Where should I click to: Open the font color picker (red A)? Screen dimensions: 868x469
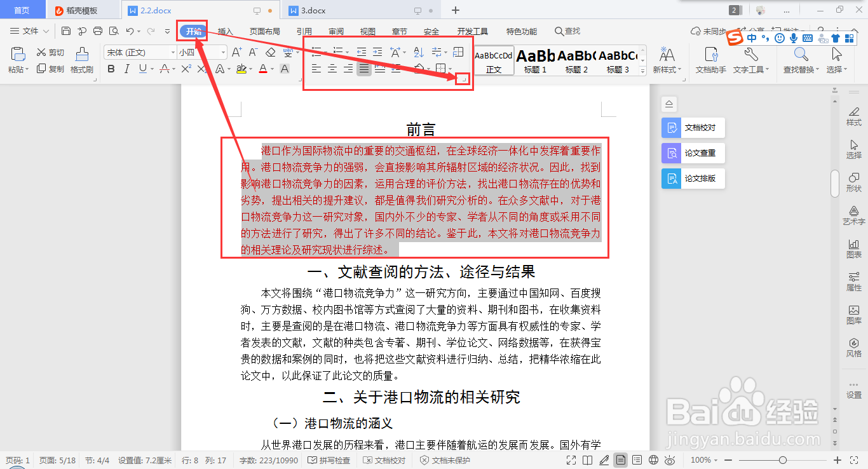point(263,69)
